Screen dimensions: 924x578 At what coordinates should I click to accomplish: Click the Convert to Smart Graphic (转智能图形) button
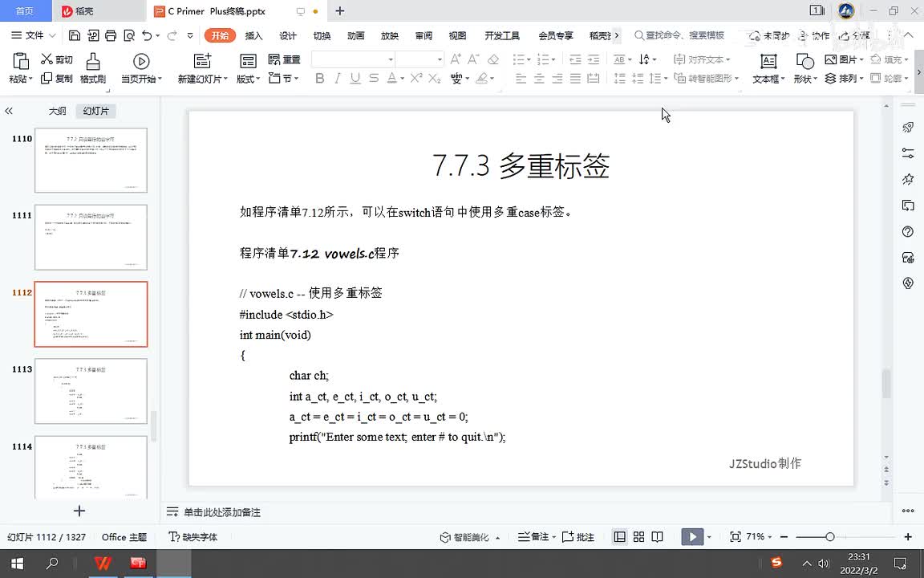click(706, 78)
